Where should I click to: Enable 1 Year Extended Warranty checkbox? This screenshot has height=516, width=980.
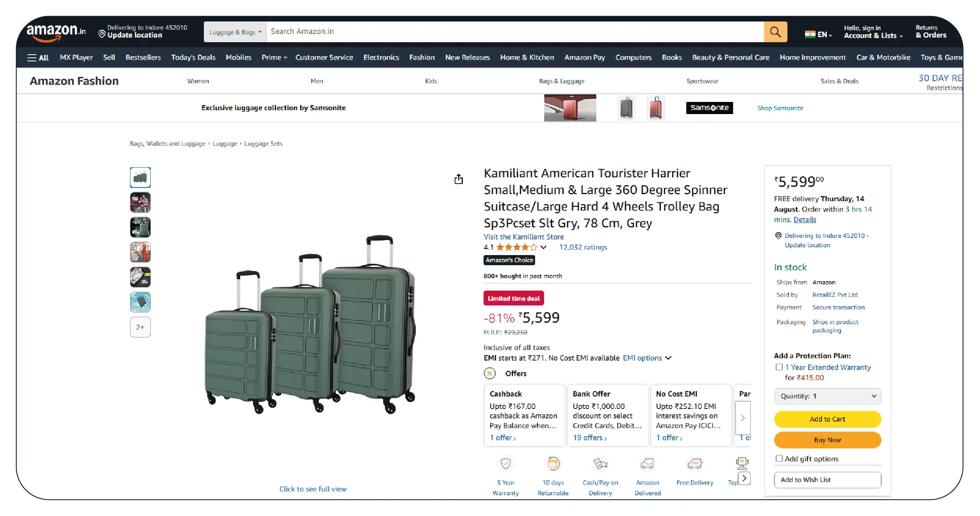pos(779,367)
